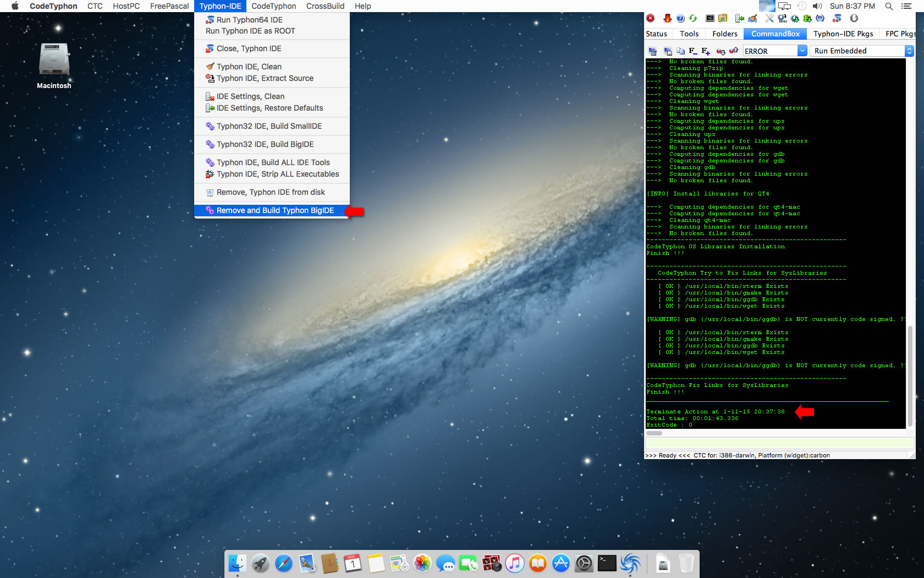Viewport: 924px width, 578px height.
Task: Select Remove and Build Typhon BigIDE
Action: (x=272, y=210)
